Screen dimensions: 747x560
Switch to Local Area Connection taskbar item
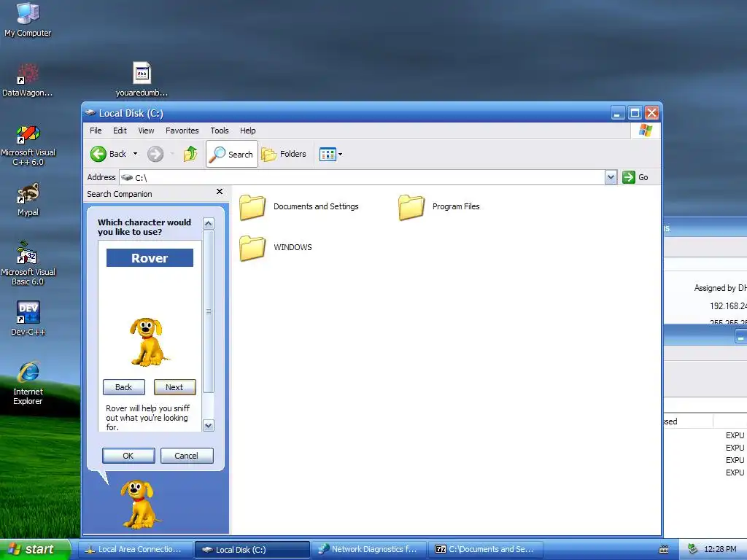tap(135, 550)
